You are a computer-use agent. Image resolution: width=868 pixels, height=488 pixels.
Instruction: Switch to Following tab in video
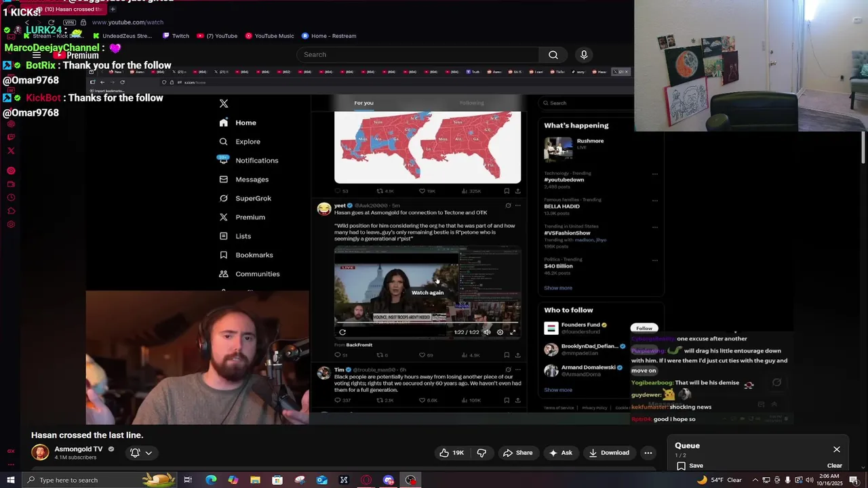click(471, 103)
